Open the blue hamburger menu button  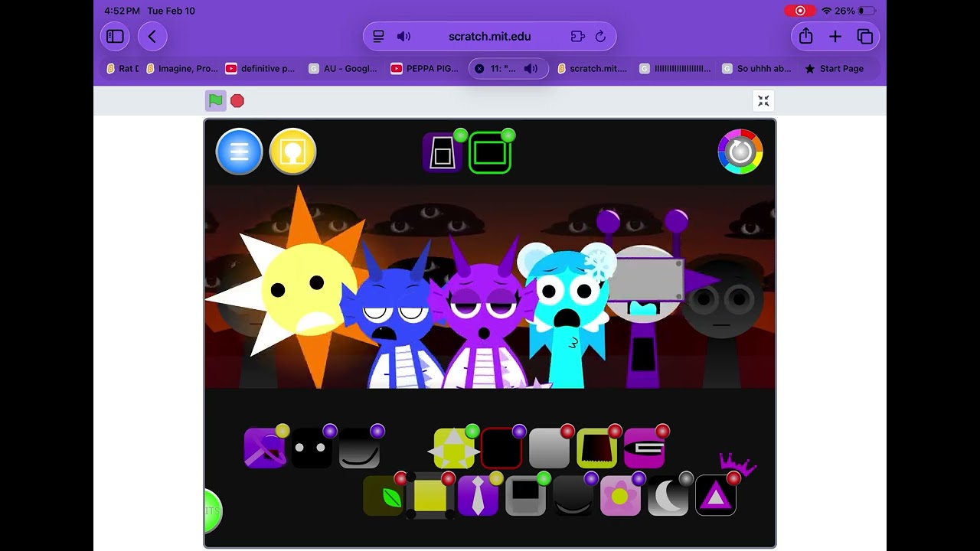tap(239, 152)
